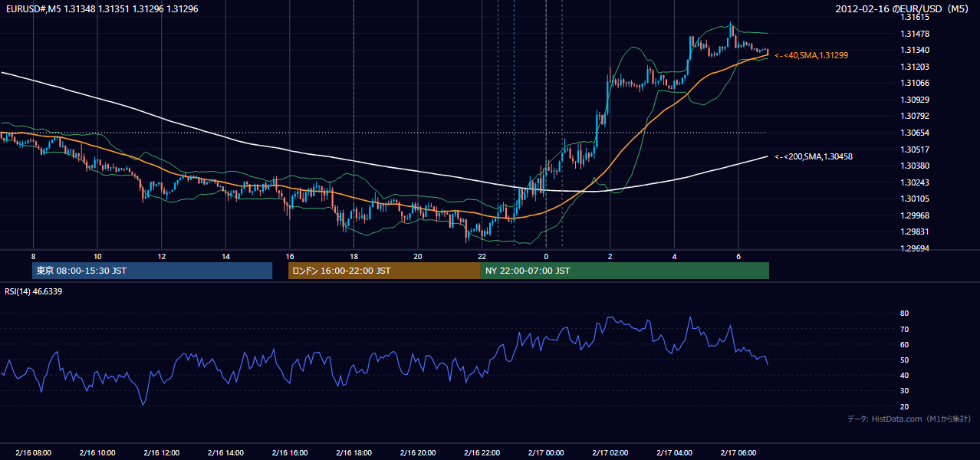Select the 東京 08:00-15:30 JST session bar
The image size is (980, 460).
click(152, 271)
